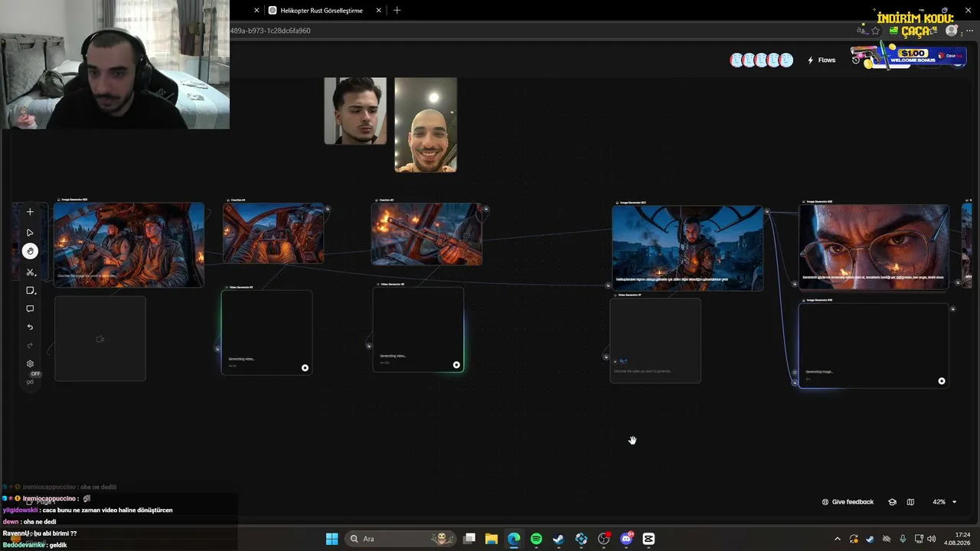Open the Flows menu
Image resolution: width=980 pixels, height=551 pixels.
click(822, 60)
